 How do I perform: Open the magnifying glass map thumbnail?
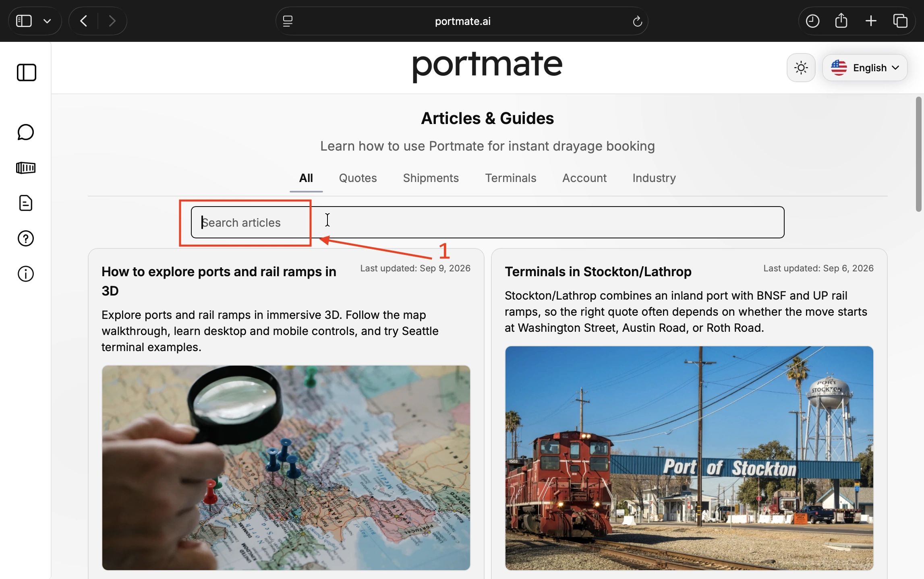(x=286, y=467)
